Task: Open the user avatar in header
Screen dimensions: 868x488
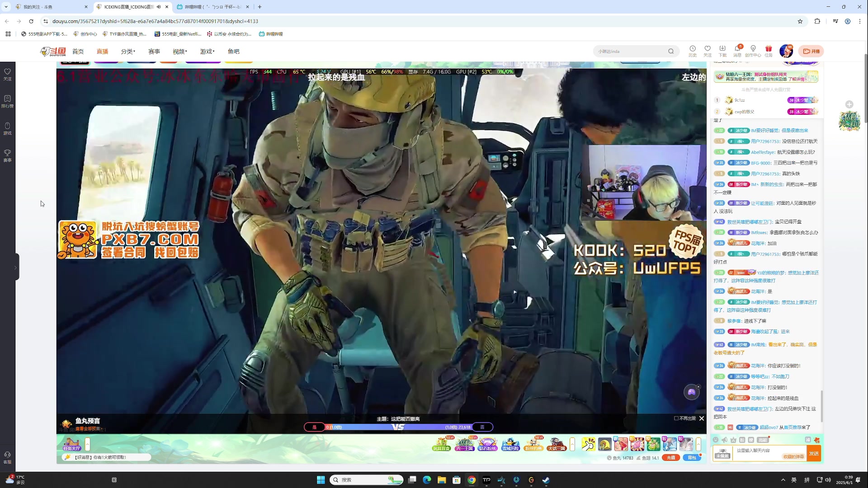Action: click(x=786, y=51)
